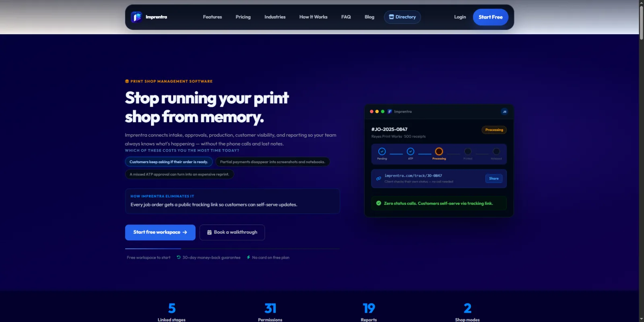Click the Share button for tracking link
Viewport: 644px width, 322px height.
point(494,179)
